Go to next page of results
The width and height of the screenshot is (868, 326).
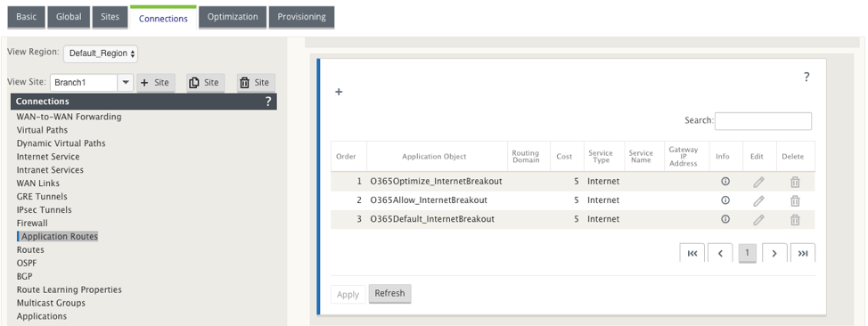pyautogui.click(x=774, y=253)
